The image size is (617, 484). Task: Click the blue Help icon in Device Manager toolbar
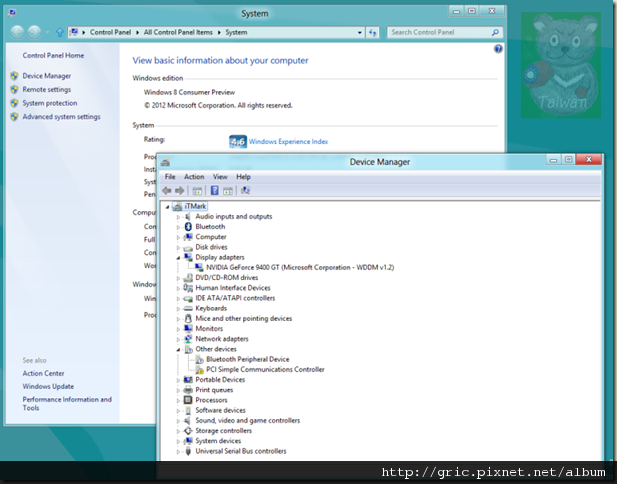[x=214, y=190]
